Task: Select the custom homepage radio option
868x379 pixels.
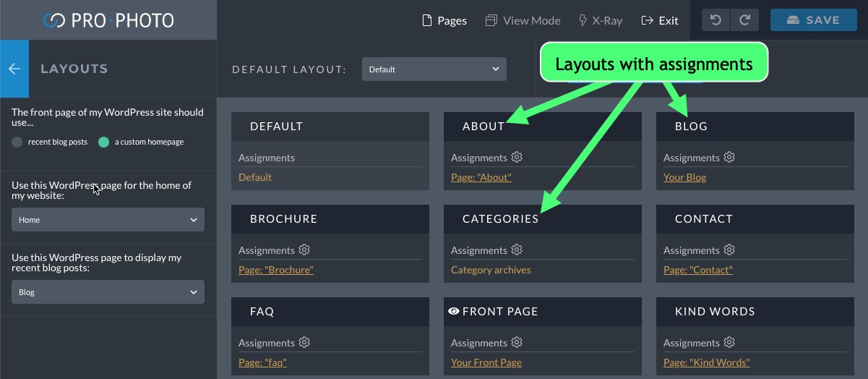Action: coord(104,142)
